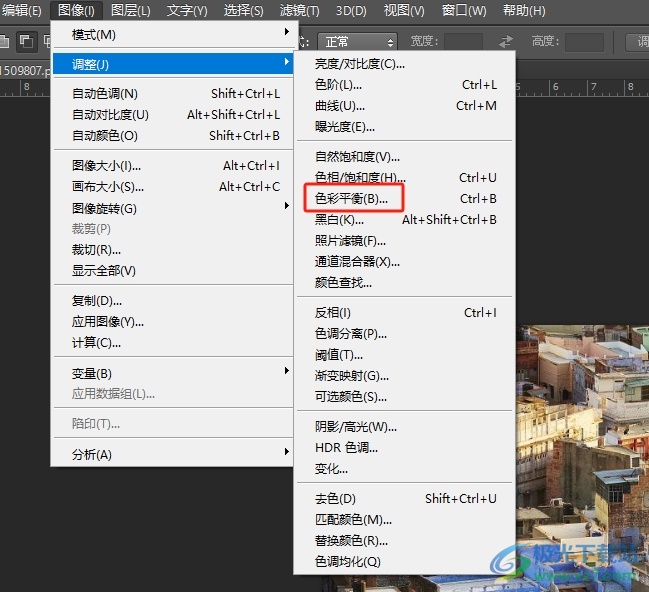
Task: Open 变化 adjustment
Action: pyautogui.click(x=405, y=469)
